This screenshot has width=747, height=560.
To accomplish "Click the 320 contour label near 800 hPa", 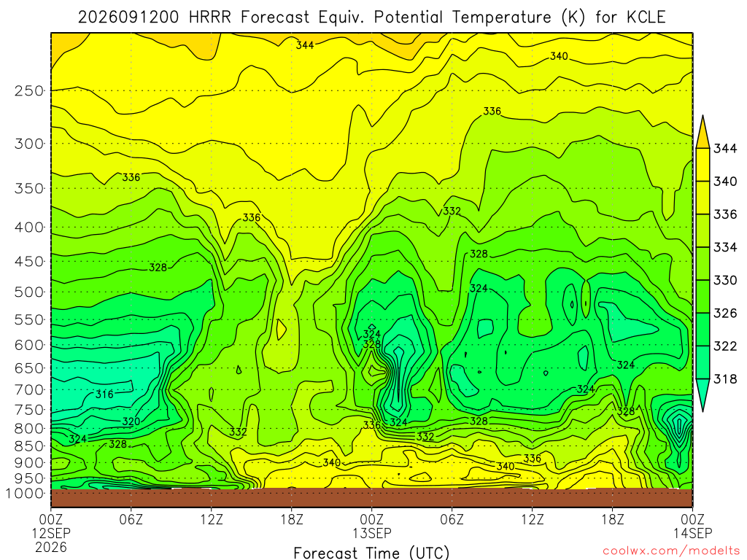I will 131,421.
